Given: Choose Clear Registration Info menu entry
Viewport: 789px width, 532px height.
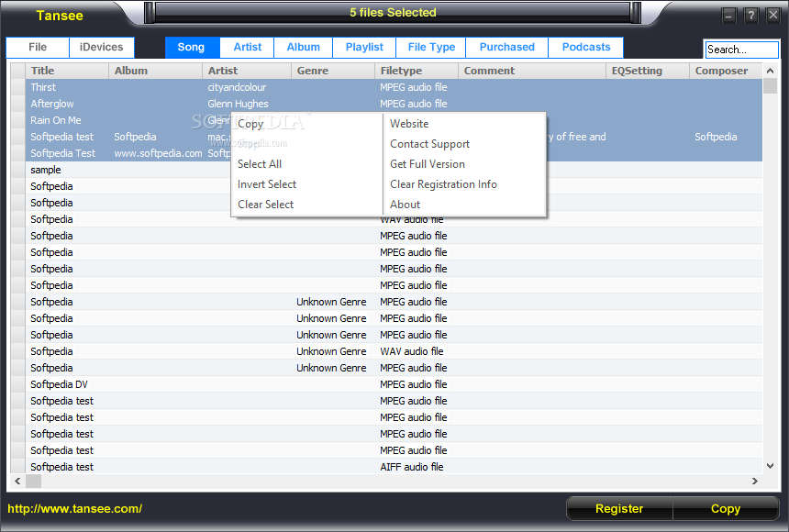Looking at the screenshot, I should [443, 184].
